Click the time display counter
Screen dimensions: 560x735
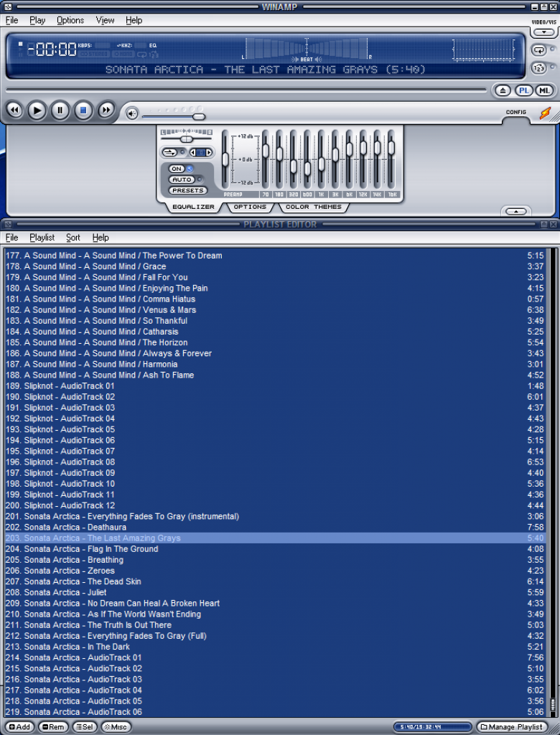pyautogui.click(x=52, y=49)
